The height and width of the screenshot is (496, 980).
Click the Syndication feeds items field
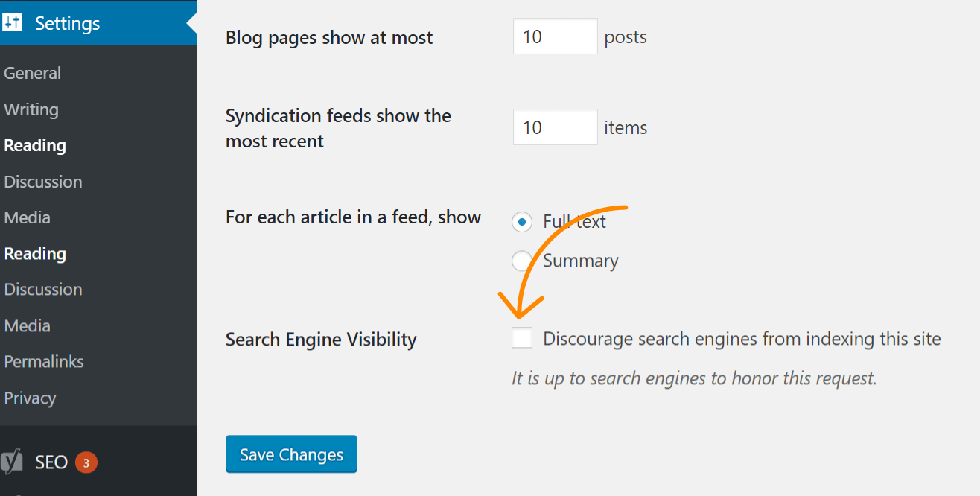point(554,127)
